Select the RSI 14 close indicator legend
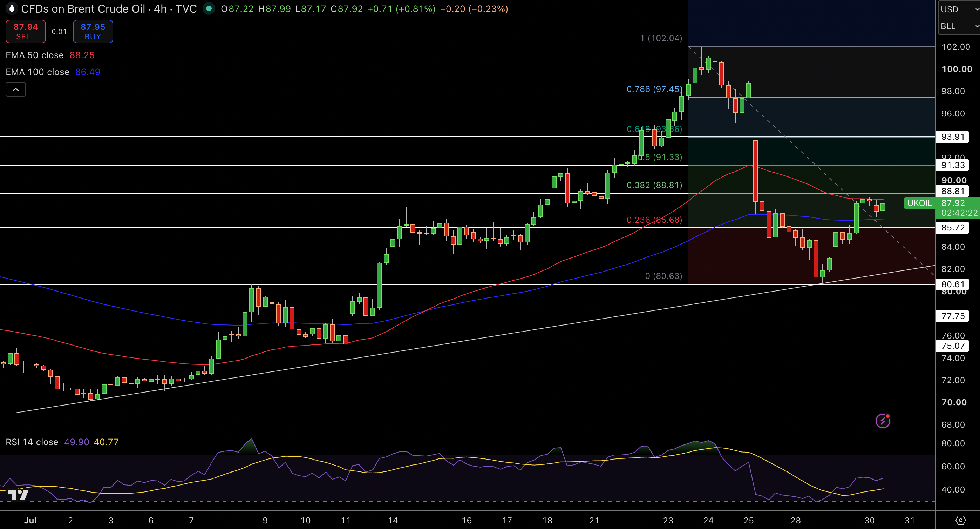980x529 pixels. point(32,442)
